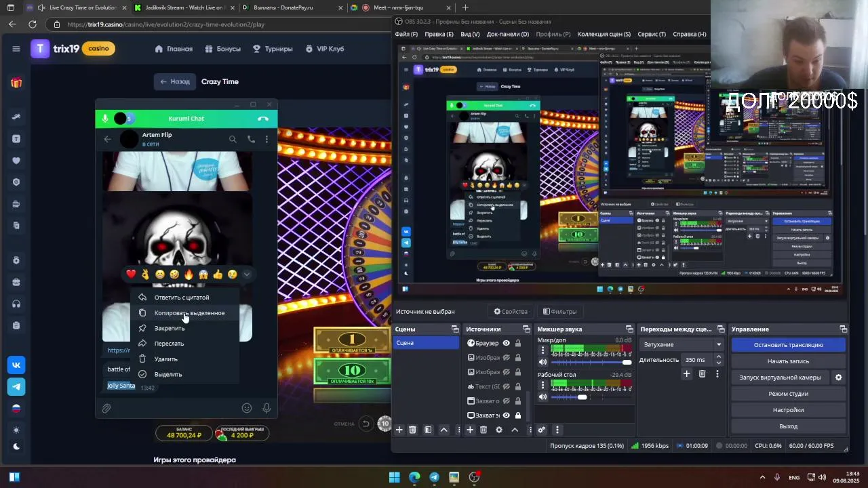This screenshot has height=488, width=868.
Task: Open Коллекция сцен menu
Action: click(x=604, y=34)
